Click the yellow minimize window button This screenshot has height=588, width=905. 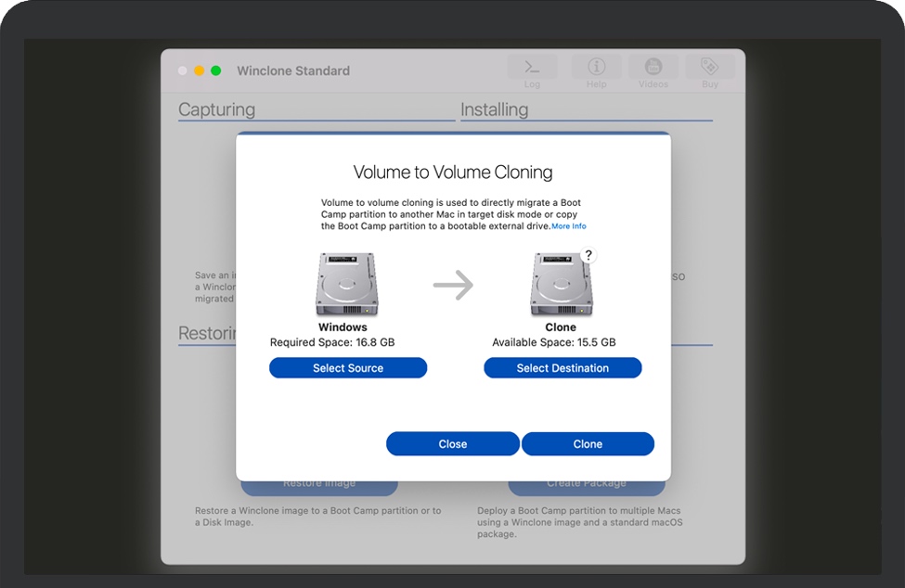click(200, 70)
